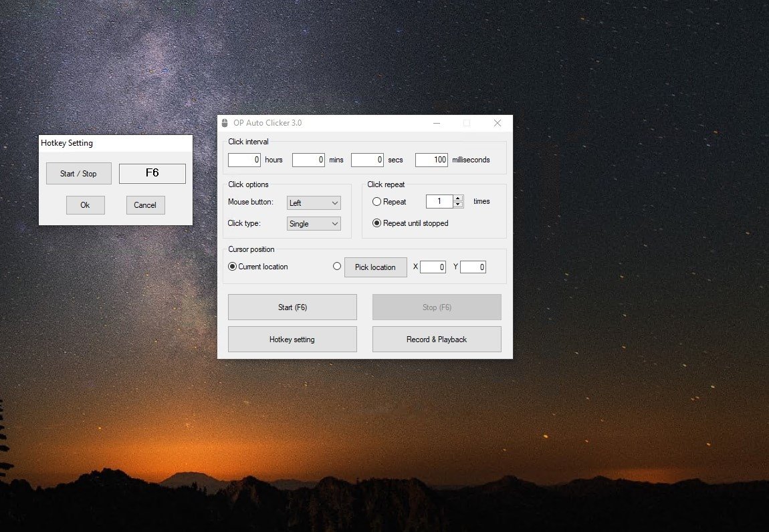Select the Repeat radio button
This screenshot has width=769, height=532.
pyautogui.click(x=376, y=202)
